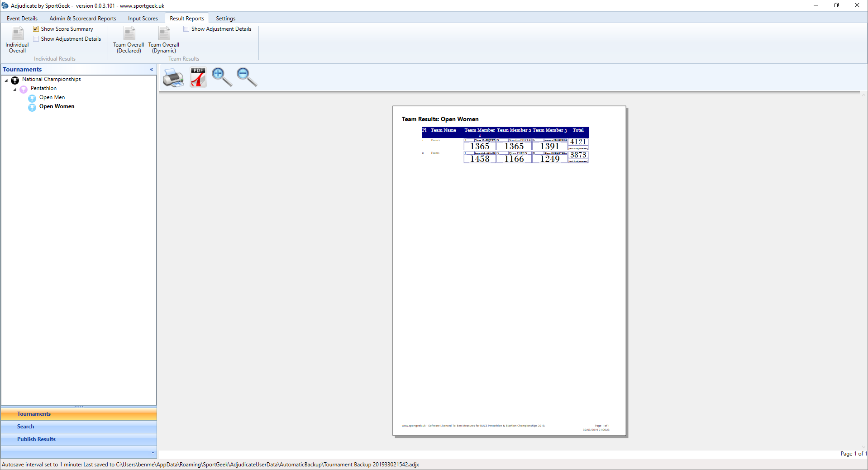Uncheck Show Score Summary

(36, 28)
